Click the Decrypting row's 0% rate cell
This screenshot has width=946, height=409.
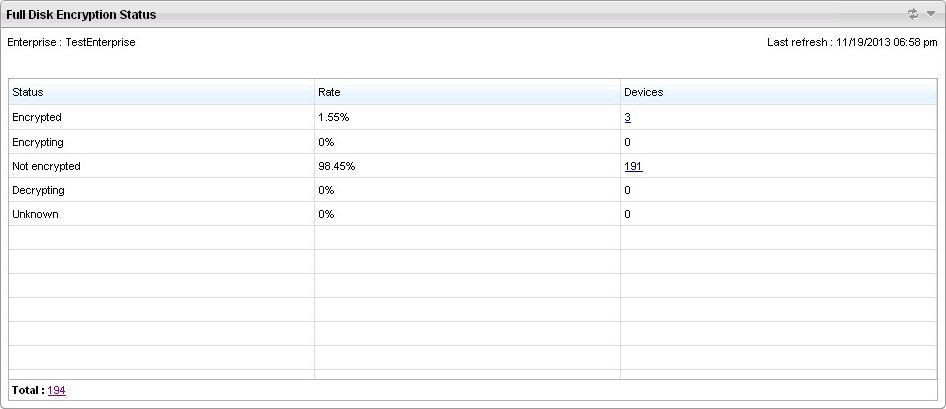coord(326,190)
